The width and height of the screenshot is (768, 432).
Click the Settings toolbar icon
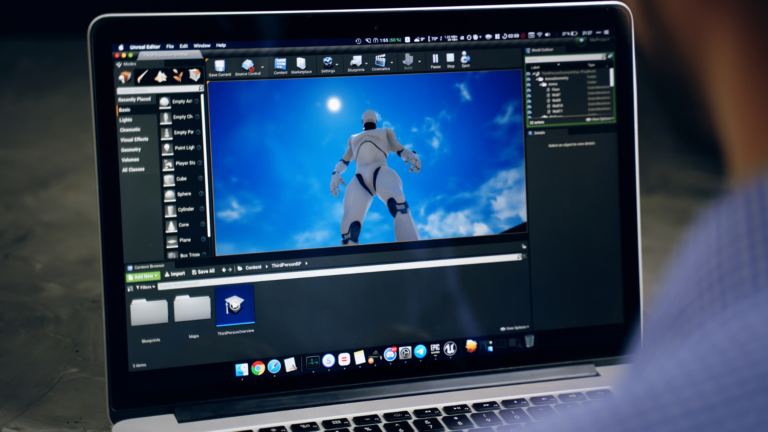coord(328,64)
